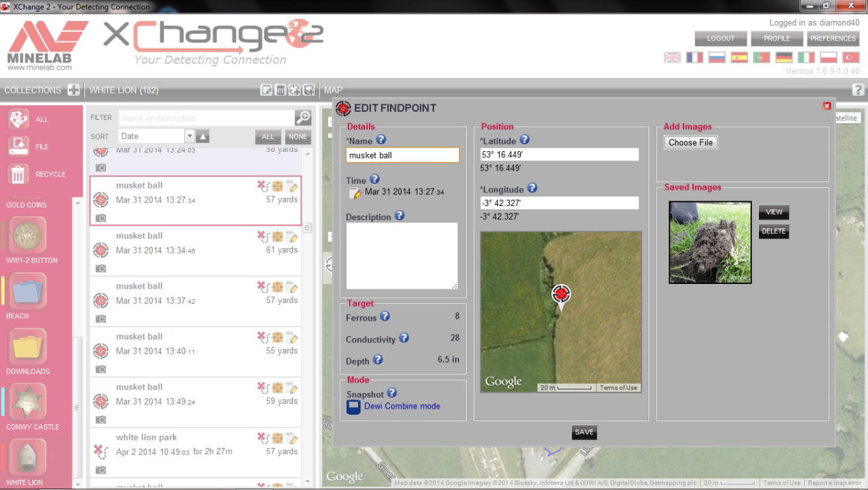The width and height of the screenshot is (868, 490).
Task: Click the Dewi Combine mode link
Action: coord(402,406)
